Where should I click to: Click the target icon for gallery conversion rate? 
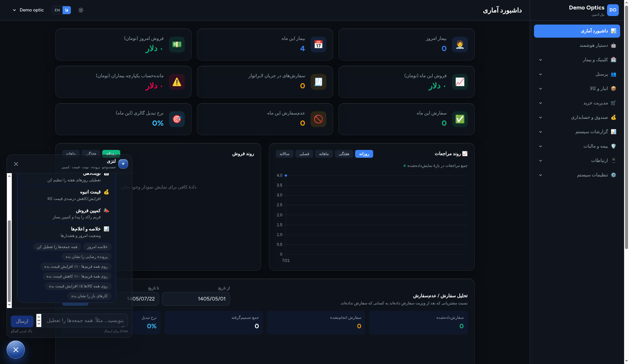pos(177,119)
